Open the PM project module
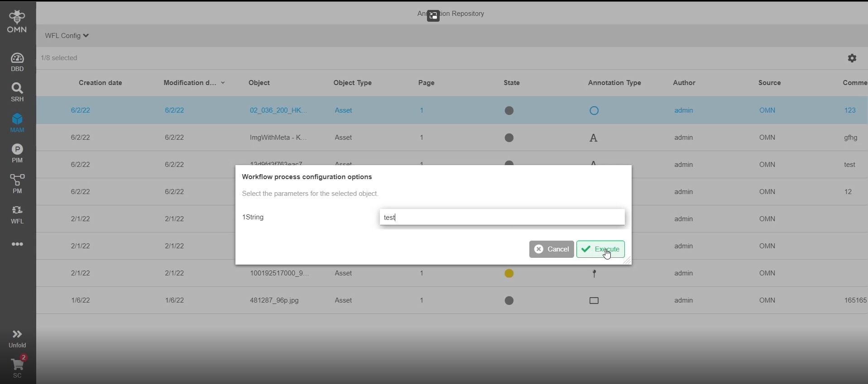Screen dimensions: 868x384 click(x=17, y=184)
